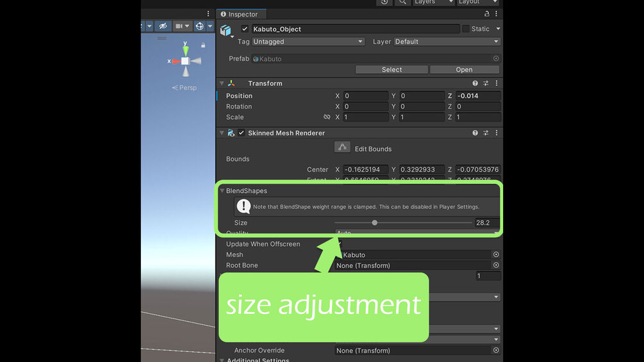Click Skinned Mesh Renderer help icon
This screenshot has height=362, width=644.
coord(475,133)
